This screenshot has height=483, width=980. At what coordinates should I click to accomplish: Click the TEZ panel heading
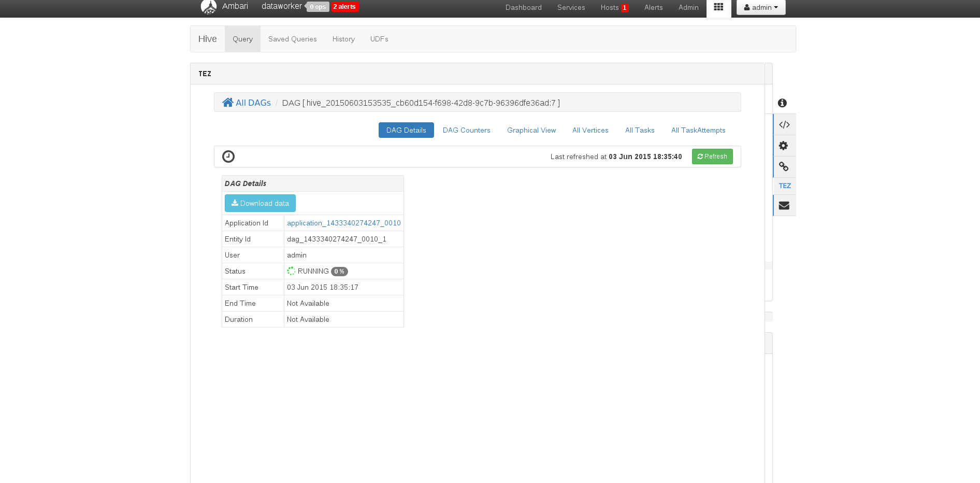205,74
